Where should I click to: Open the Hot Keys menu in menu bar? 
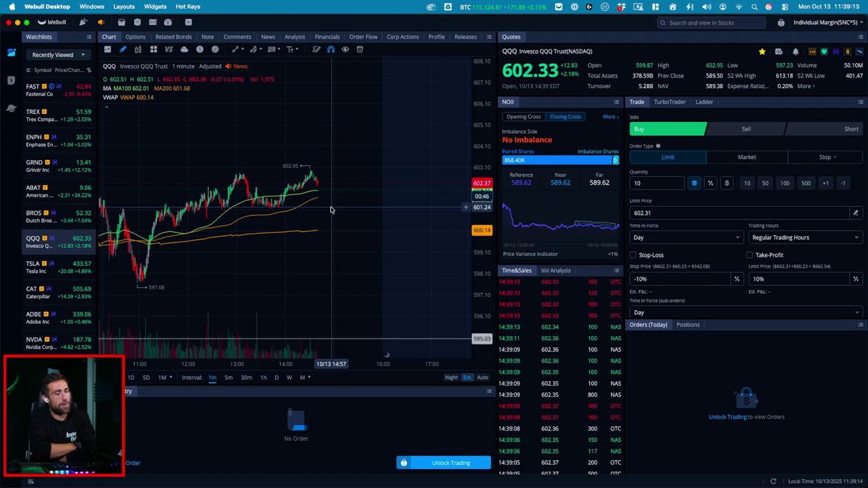pyautogui.click(x=188, y=7)
